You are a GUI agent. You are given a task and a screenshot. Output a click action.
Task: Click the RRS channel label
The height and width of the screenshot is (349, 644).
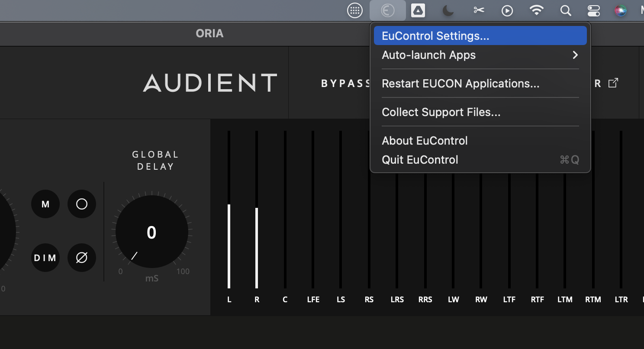pyautogui.click(x=425, y=300)
